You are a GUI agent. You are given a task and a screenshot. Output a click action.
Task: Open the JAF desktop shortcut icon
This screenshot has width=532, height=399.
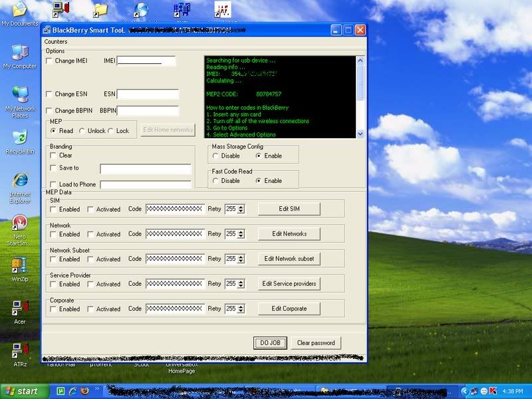[x=223, y=9]
